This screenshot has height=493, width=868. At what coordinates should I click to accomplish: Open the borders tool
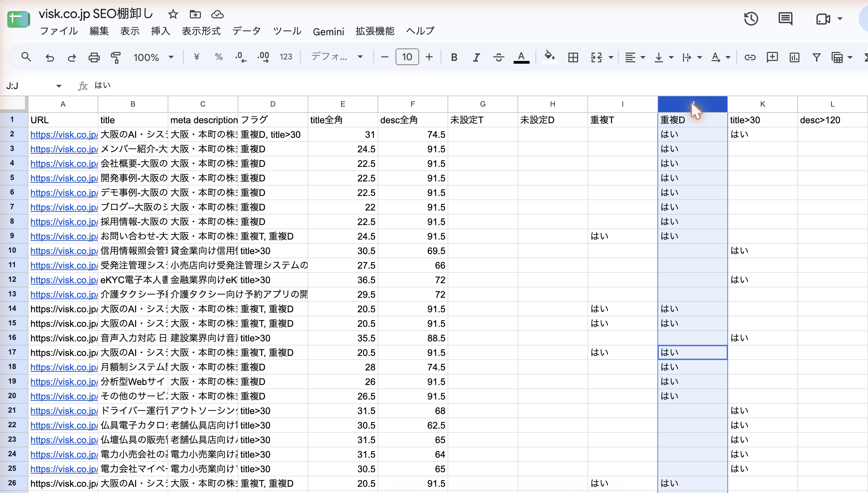(x=573, y=57)
